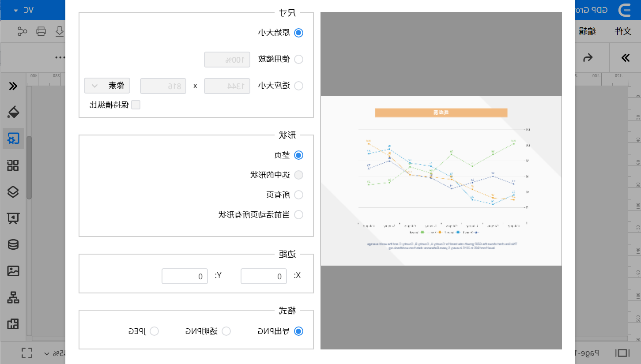Select the 所有页 radio button
The height and width of the screenshot is (364, 641).
point(299,195)
